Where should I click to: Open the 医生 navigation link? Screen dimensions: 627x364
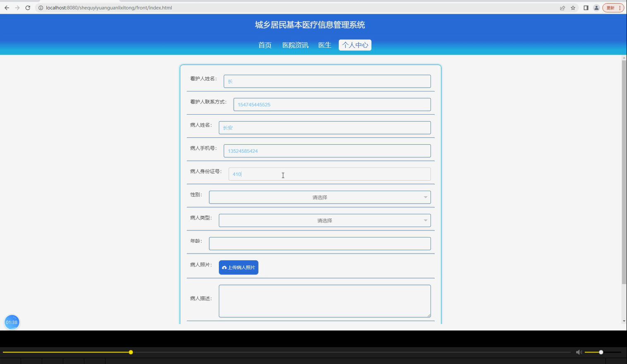(x=324, y=45)
